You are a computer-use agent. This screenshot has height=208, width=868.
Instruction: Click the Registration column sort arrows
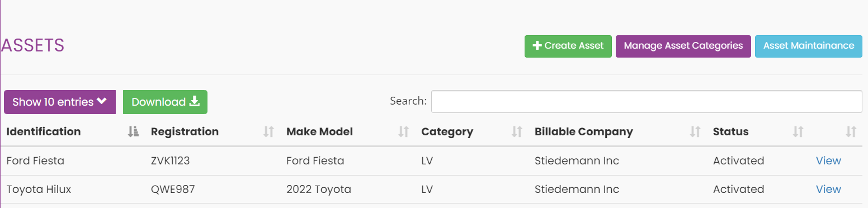click(269, 132)
